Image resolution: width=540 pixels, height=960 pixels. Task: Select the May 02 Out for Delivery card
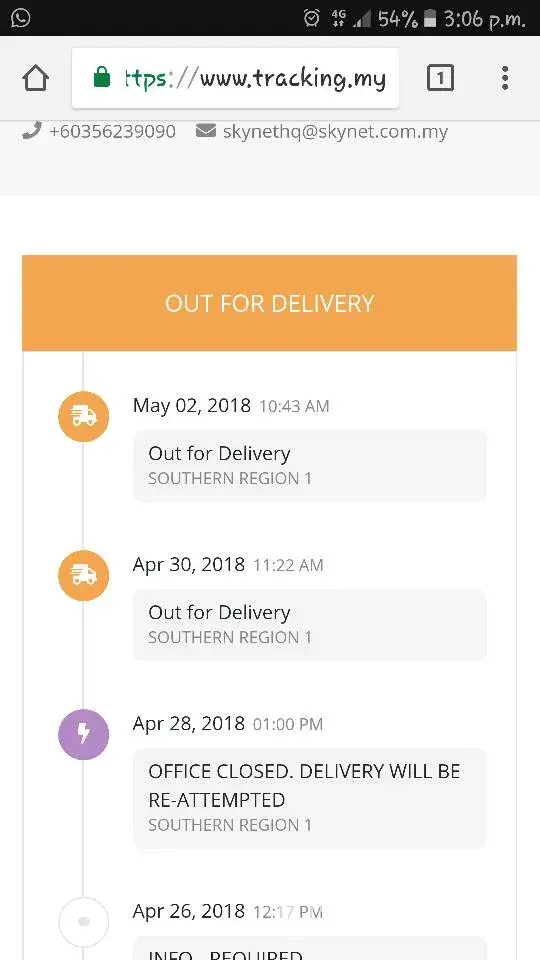pyautogui.click(x=310, y=466)
